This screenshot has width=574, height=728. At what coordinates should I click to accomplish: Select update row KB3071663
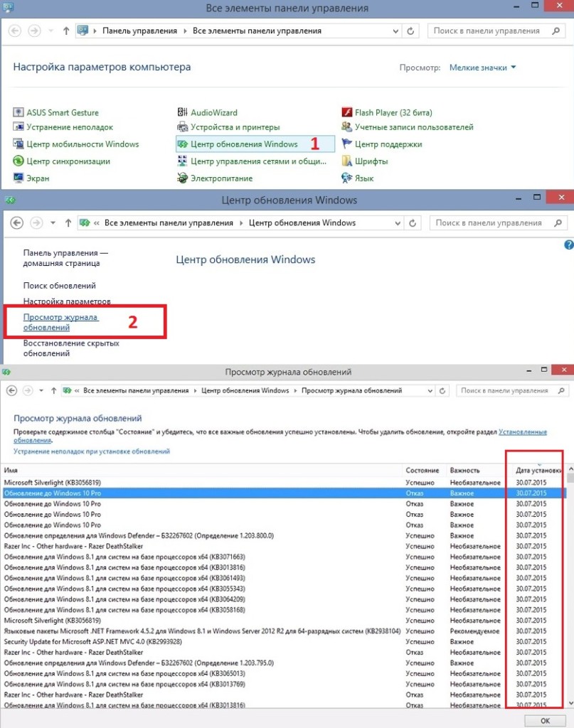285,557
